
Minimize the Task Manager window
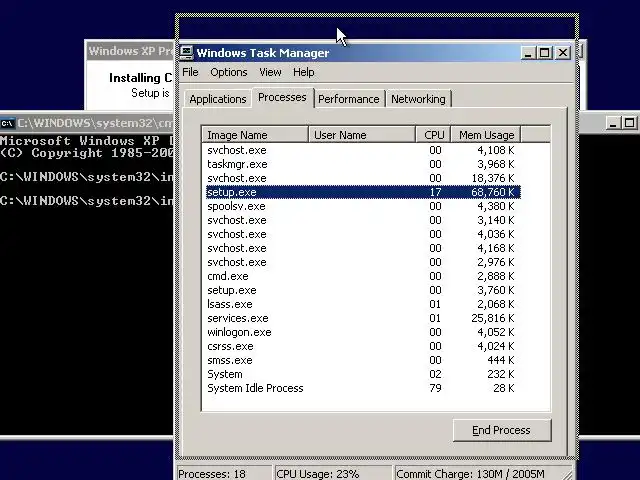coord(527,53)
